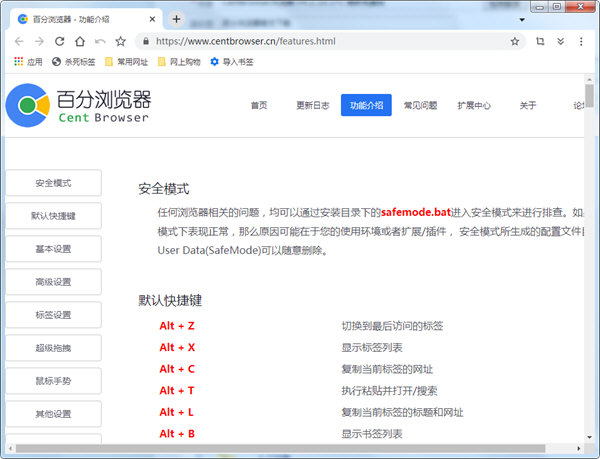
Task: Click the scroll up arrow
Action: point(589,79)
